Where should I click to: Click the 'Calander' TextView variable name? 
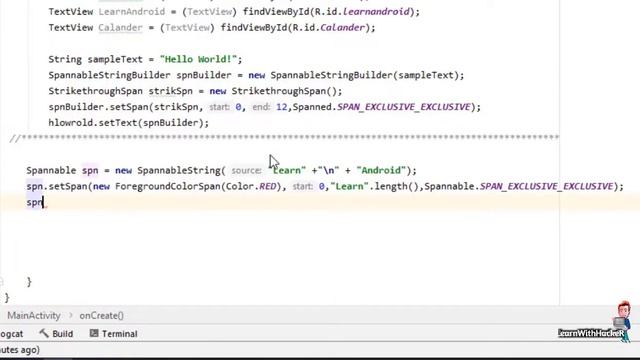[120, 28]
